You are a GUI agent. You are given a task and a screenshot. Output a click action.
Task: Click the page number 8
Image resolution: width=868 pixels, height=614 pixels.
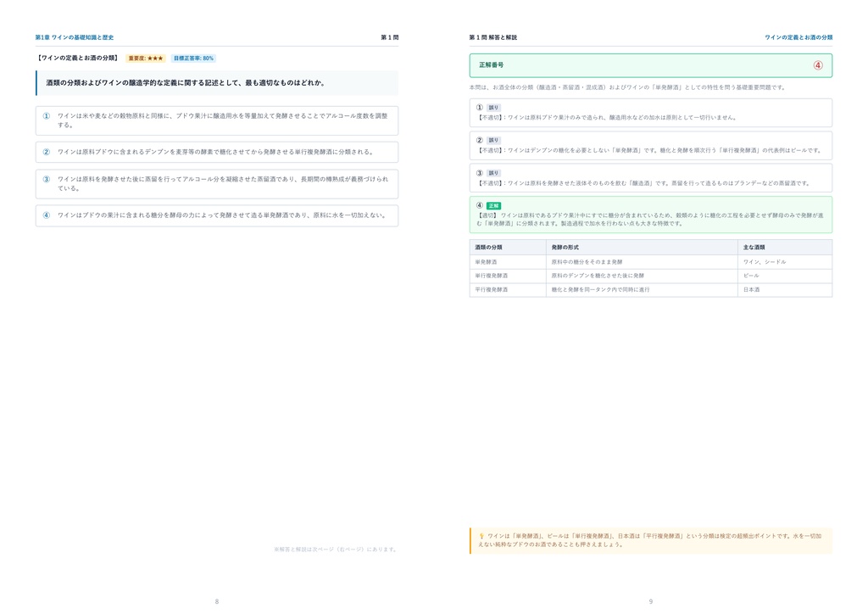point(217,601)
